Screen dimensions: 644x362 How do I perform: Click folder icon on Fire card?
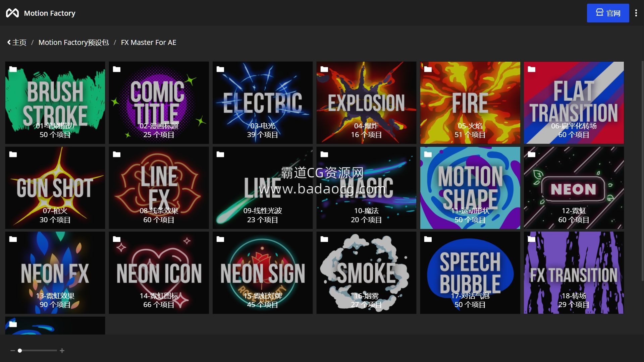(x=428, y=69)
